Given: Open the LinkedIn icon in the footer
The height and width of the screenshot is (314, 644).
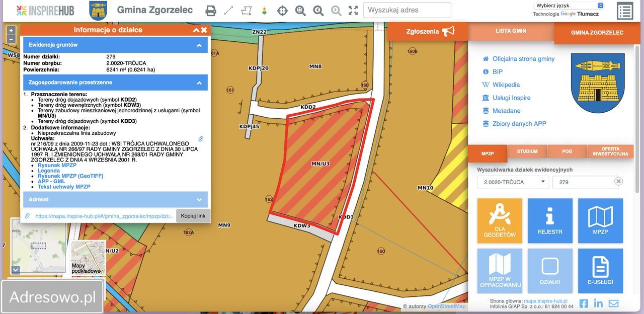Looking at the screenshot, I should 598,303.
